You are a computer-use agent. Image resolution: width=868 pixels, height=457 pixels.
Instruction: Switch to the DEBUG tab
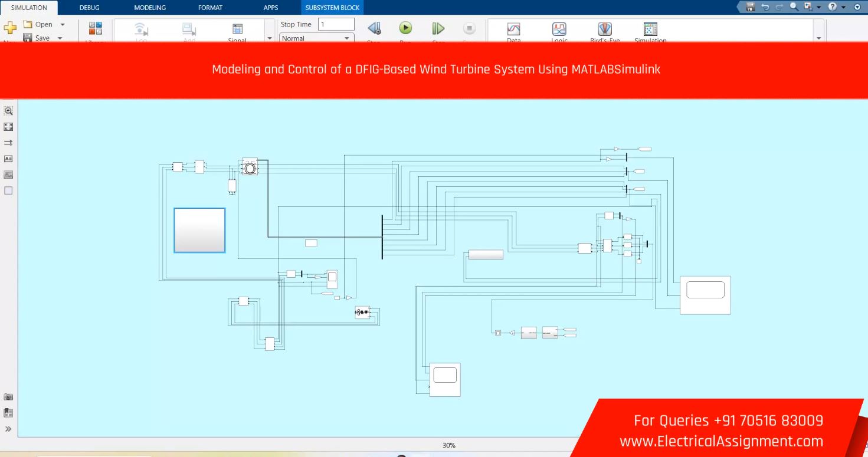(90, 8)
